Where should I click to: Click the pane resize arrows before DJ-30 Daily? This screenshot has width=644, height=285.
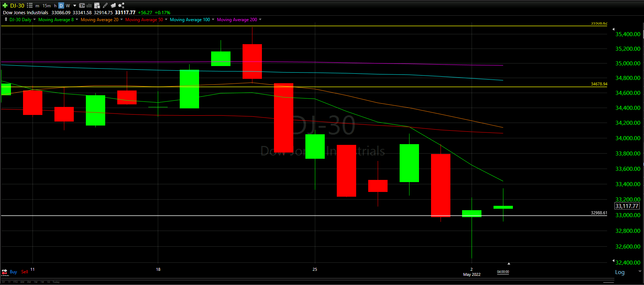[x=5, y=19]
